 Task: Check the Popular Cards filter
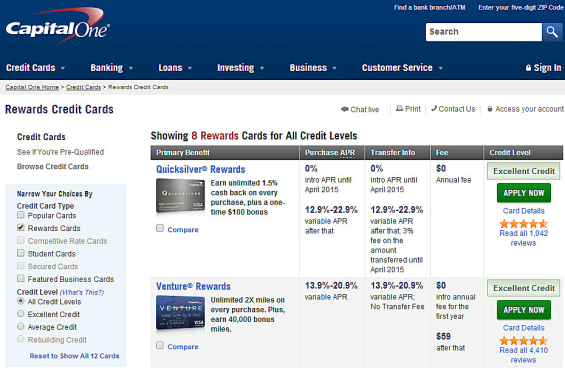point(21,215)
